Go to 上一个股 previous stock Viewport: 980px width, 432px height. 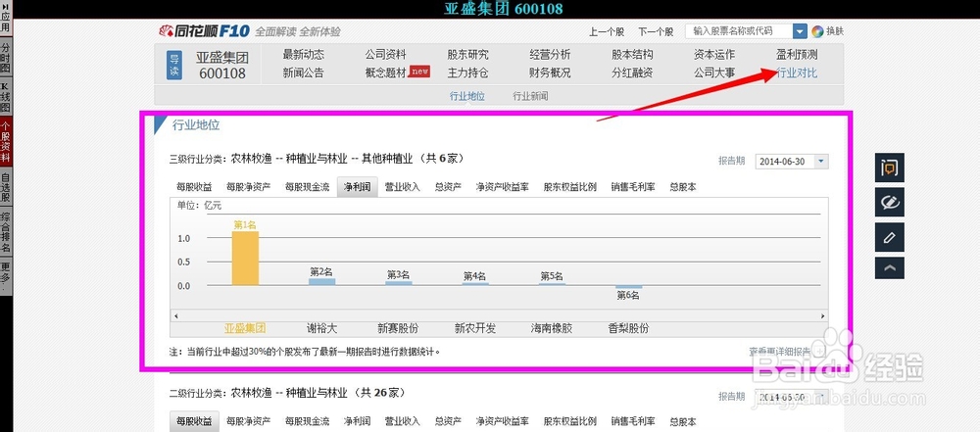(x=607, y=31)
